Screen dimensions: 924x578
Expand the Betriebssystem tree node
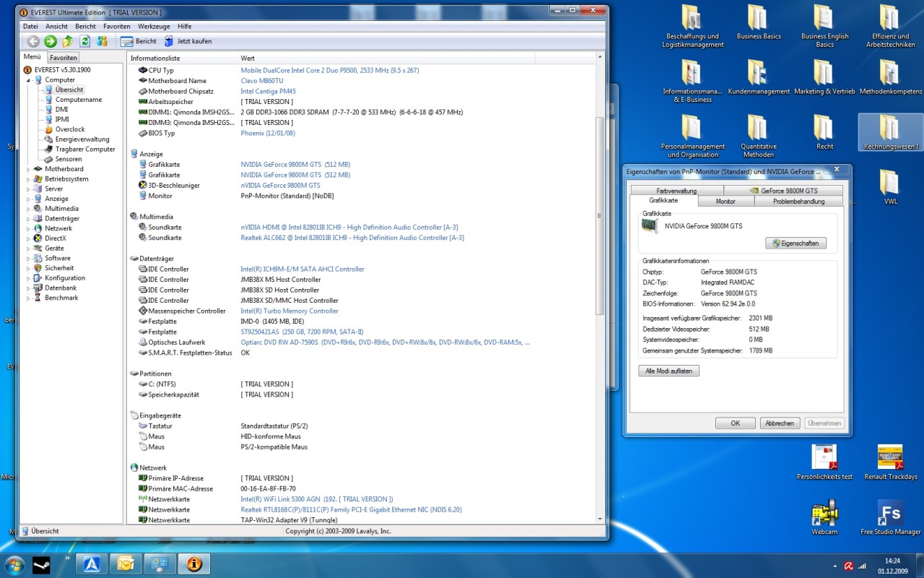[29, 179]
